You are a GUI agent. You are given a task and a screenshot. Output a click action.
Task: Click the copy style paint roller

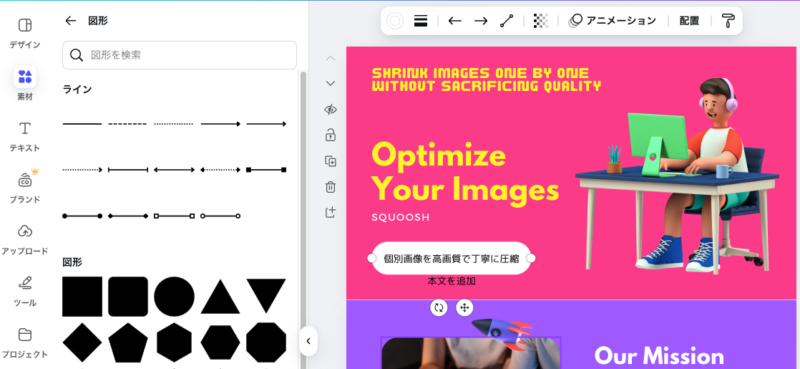[729, 21]
